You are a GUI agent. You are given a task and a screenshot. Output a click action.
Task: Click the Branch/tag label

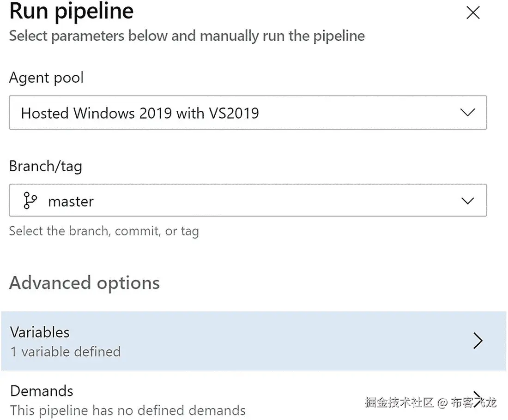(x=45, y=166)
